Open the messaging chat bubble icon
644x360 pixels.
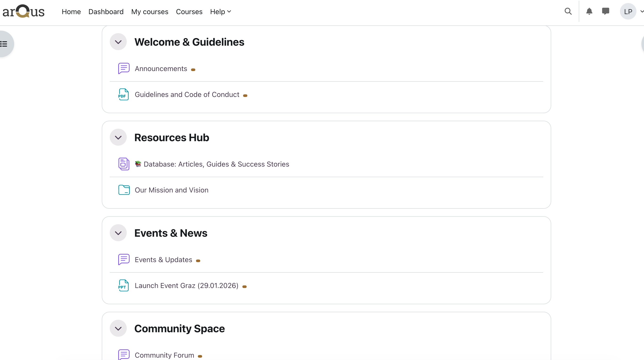pyautogui.click(x=605, y=12)
